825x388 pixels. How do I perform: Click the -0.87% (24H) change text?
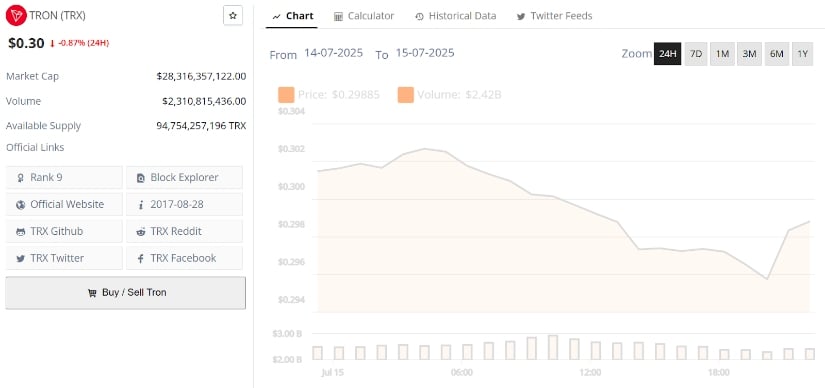[x=84, y=43]
